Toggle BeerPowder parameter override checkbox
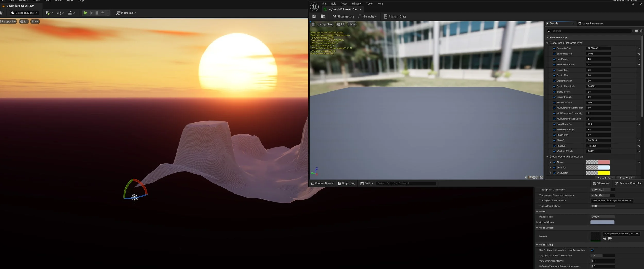 554,59
